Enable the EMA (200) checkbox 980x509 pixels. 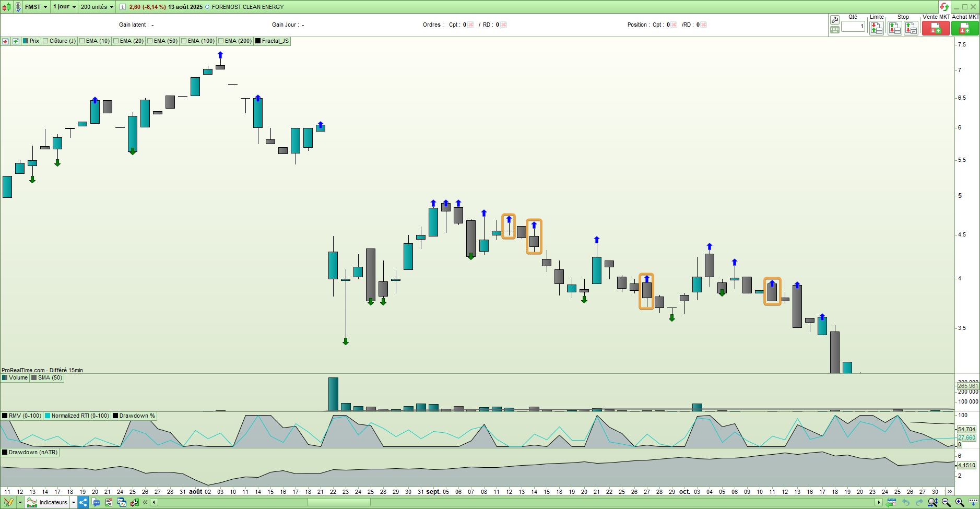[221, 41]
